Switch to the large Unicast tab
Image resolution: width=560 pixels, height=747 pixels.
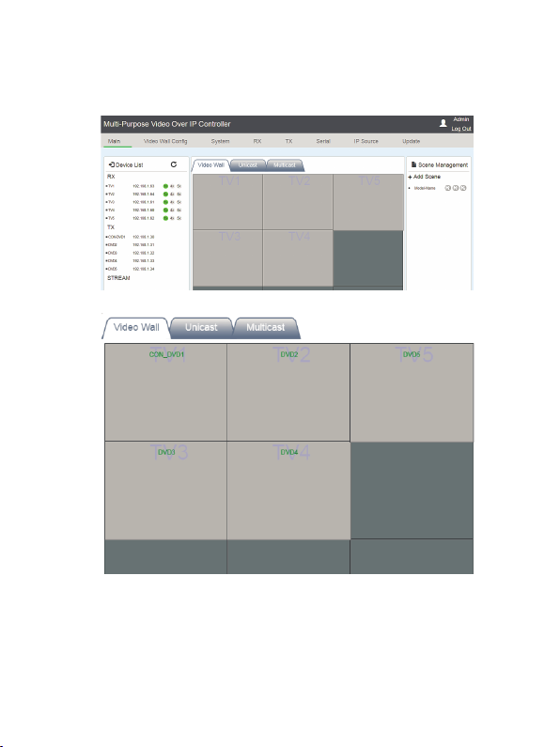pos(201,328)
